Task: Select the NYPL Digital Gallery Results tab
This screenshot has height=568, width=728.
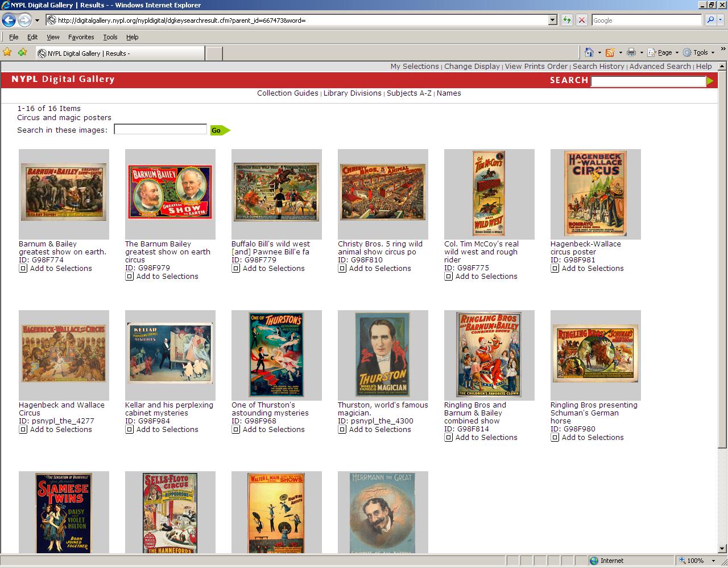Action: point(120,53)
